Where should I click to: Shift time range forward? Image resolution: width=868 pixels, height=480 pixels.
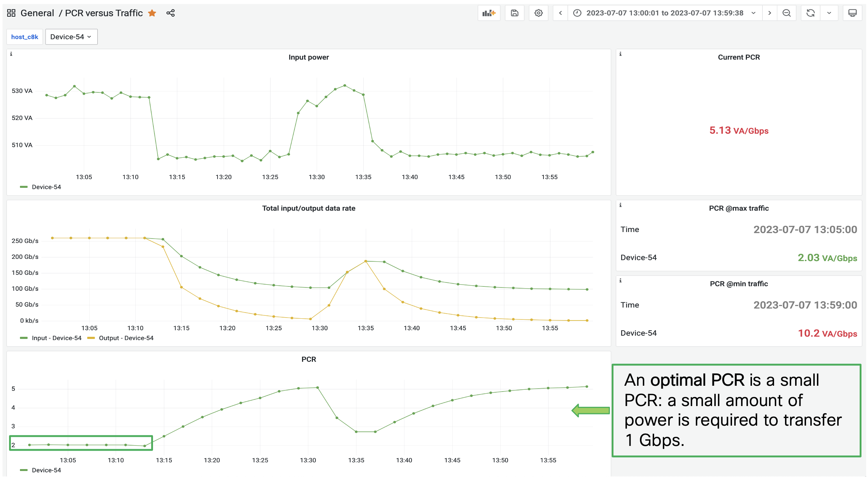769,13
